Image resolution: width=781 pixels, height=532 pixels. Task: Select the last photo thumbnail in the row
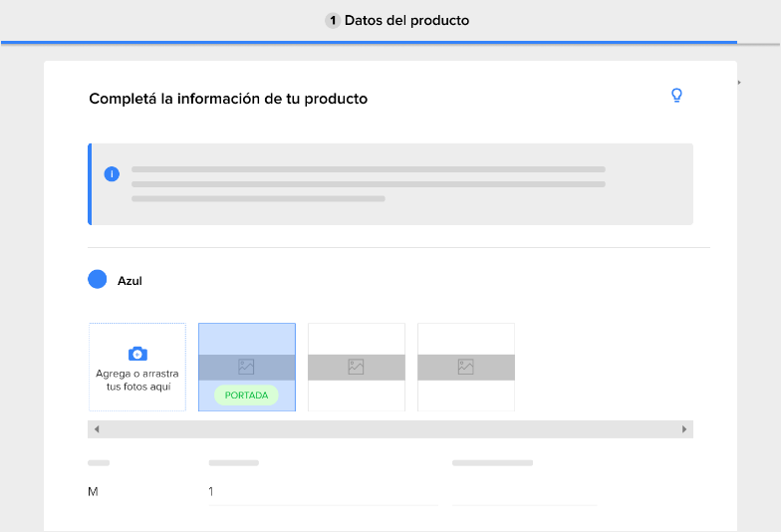[466, 367]
